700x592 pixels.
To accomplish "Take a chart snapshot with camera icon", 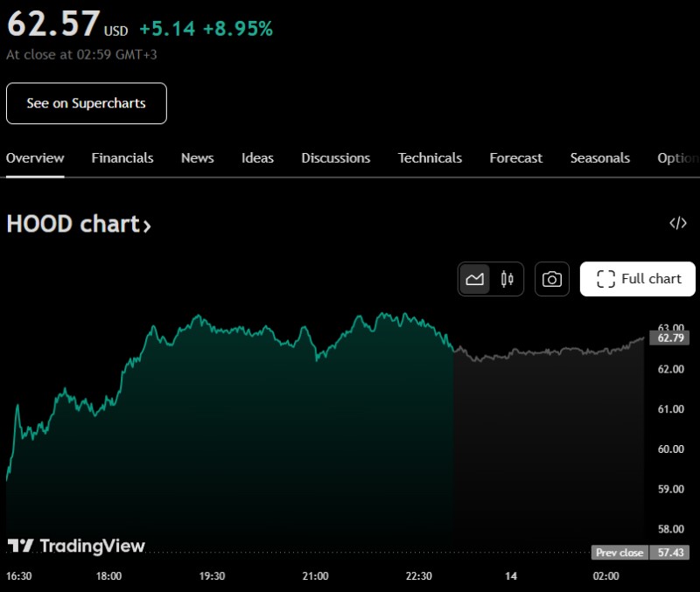I will coord(552,279).
